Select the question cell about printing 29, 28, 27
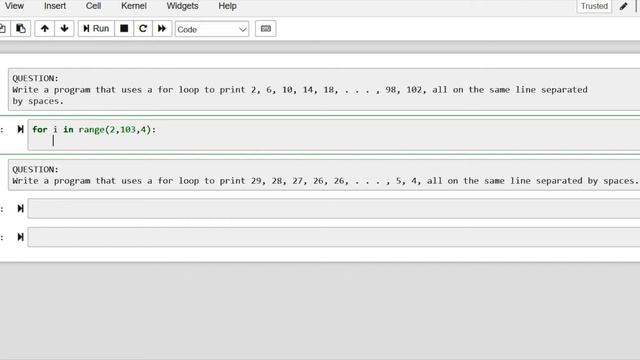640x360 pixels. [x=324, y=175]
